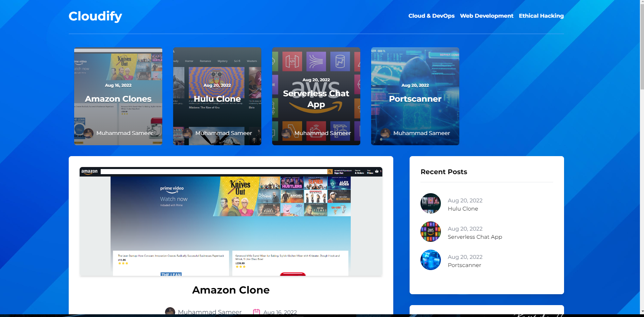Click author avatar on Serverless Chat App card
644x317 pixels.
coord(286,133)
